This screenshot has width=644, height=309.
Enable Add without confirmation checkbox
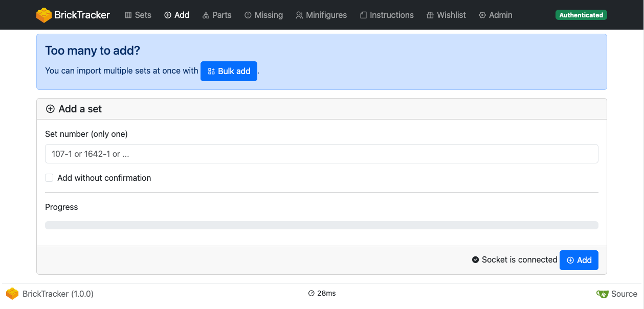49,178
